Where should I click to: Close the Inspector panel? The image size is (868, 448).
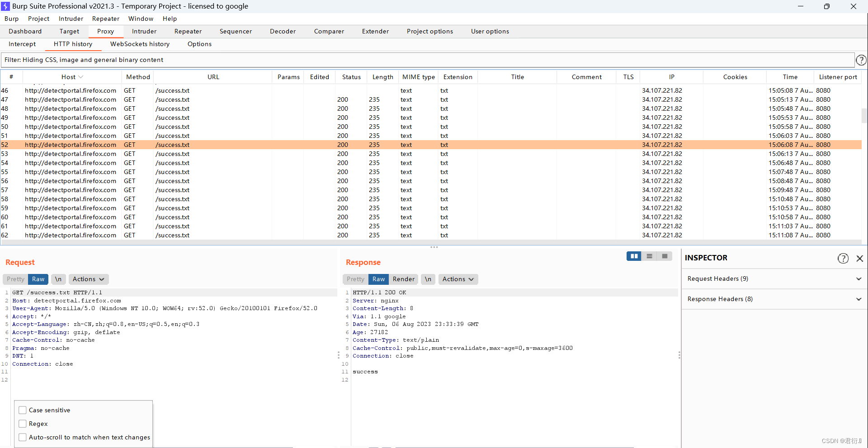click(x=859, y=258)
